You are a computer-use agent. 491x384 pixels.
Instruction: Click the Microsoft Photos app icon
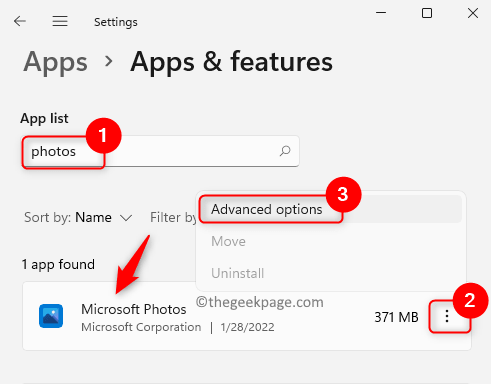(51, 316)
